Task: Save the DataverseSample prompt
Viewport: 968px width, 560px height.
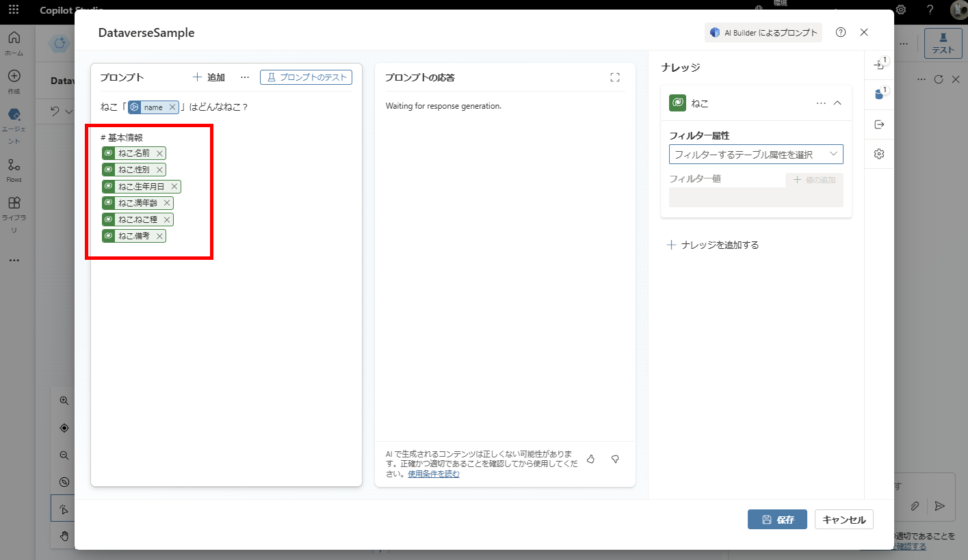Action: 777,519
